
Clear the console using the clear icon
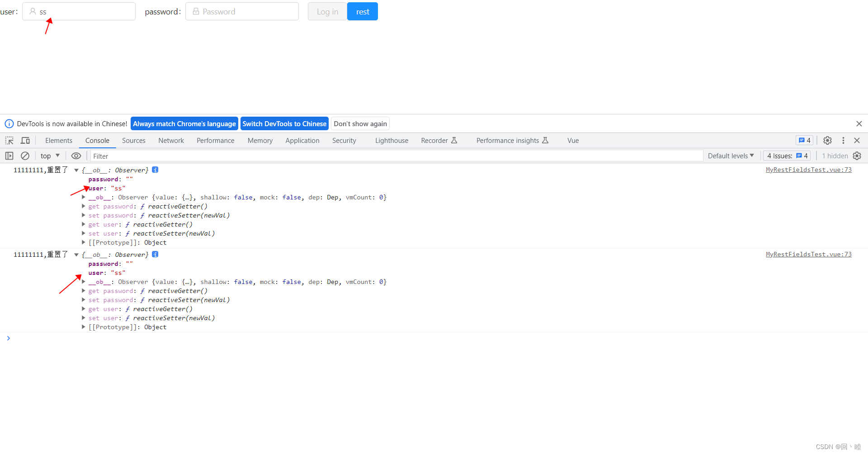25,156
